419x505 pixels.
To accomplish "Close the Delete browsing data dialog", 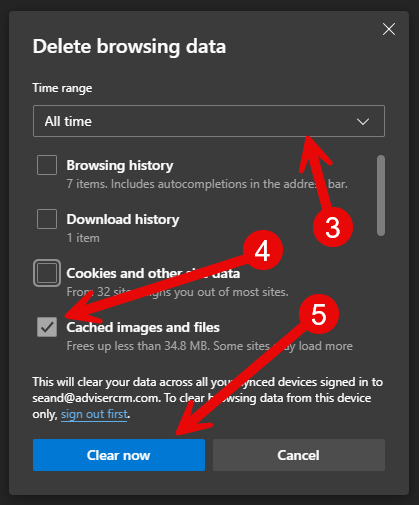I will tap(389, 29).
